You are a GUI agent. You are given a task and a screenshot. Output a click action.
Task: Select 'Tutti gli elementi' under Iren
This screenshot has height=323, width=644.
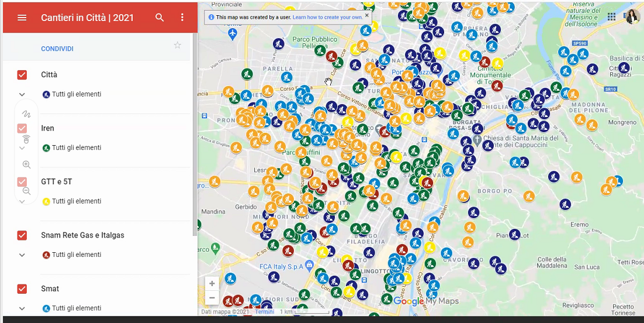pyautogui.click(x=77, y=147)
